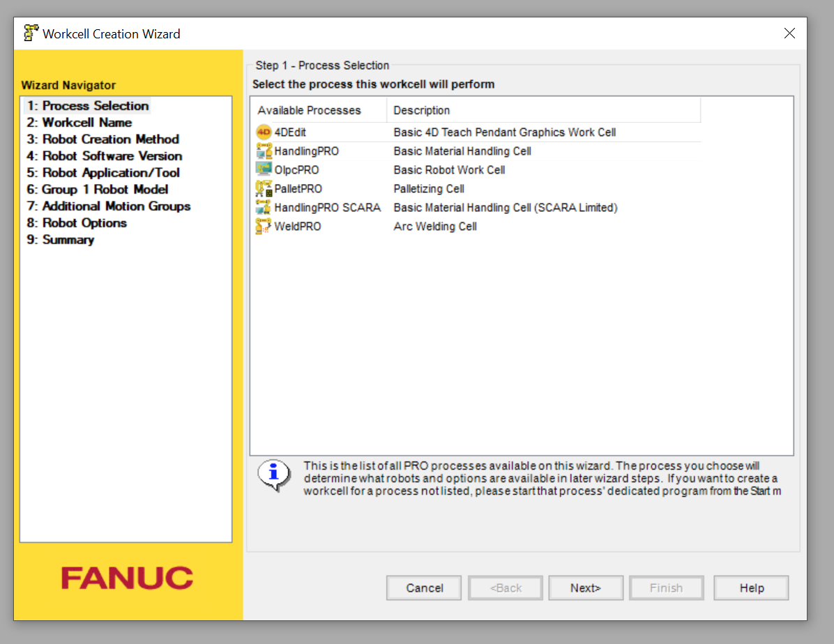The width and height of the screenshot is (834, 644).
Task: Click the Description column header
Action: point(544,110)
